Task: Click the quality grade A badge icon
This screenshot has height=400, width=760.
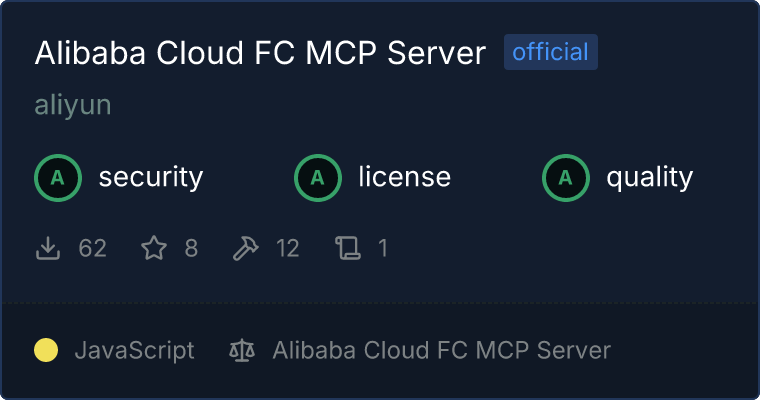Action: point(566,178)
